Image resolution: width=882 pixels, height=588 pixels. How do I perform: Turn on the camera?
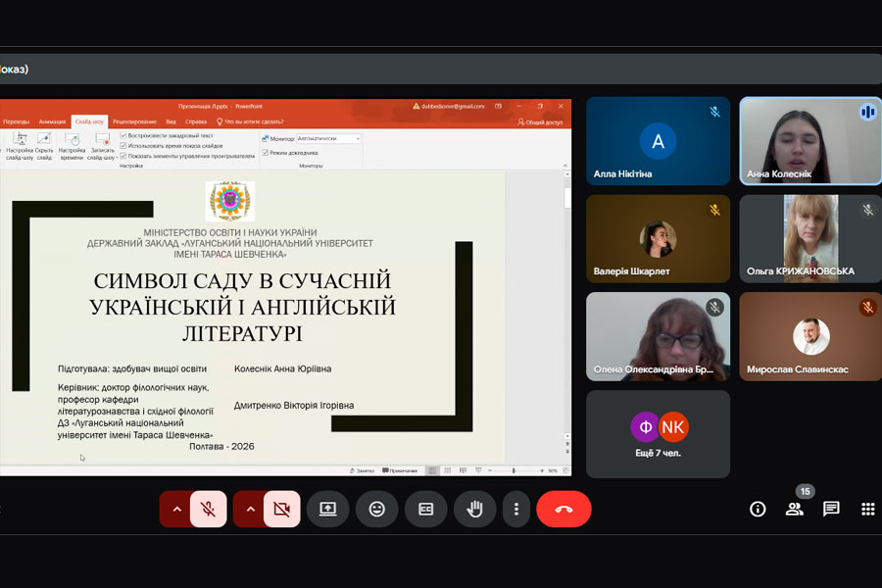pos(282,509)
